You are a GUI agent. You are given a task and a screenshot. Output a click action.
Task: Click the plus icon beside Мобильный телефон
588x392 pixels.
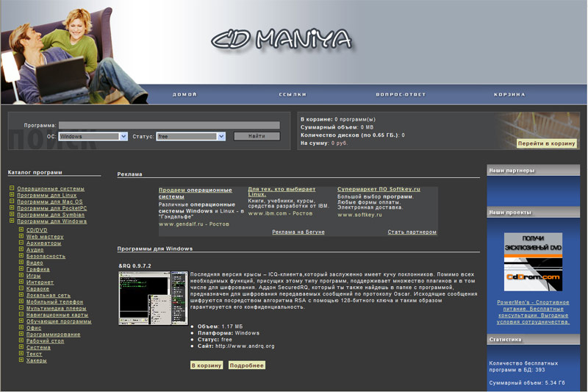coord(21,302)
